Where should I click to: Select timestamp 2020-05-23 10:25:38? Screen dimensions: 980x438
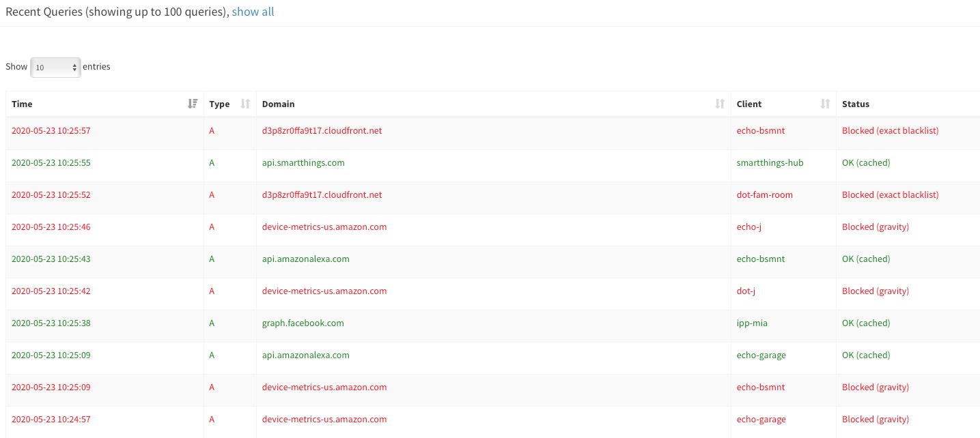(x=51, y=323)
